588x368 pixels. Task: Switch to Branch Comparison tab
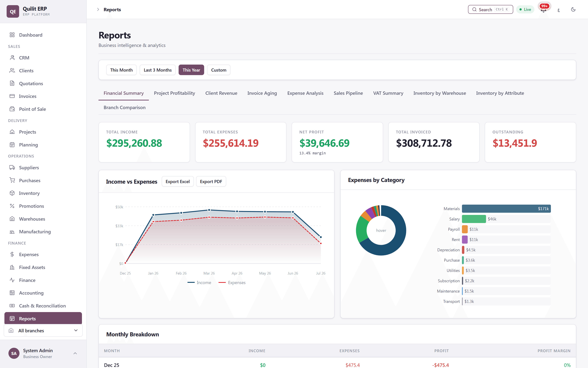124,108
